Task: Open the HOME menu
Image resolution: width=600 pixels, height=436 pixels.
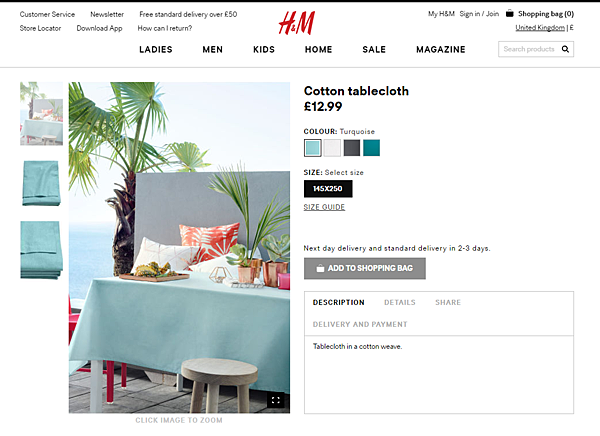Action: click(x=318, y=49)
